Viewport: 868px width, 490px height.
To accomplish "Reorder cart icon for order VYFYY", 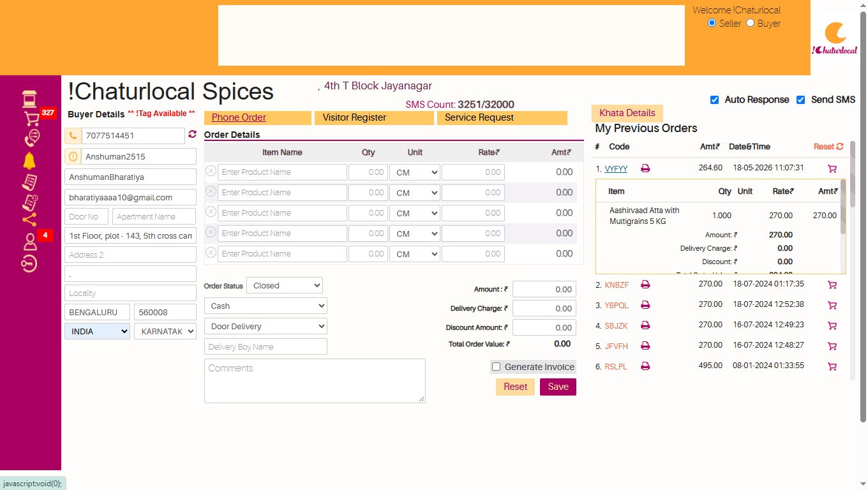I will click(832, 169).
